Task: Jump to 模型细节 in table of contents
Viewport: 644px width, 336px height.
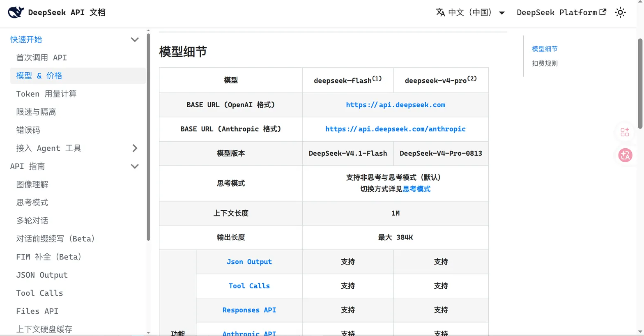Action: click(x=545, y=49)
